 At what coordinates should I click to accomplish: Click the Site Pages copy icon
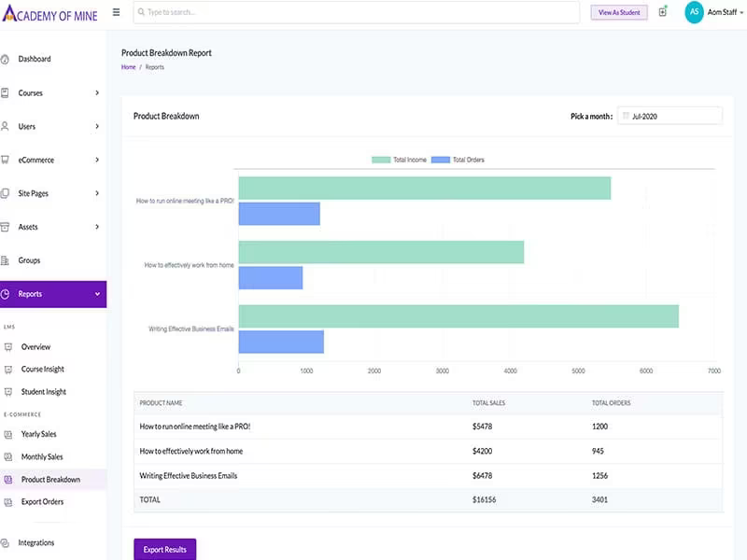(5, 193)
